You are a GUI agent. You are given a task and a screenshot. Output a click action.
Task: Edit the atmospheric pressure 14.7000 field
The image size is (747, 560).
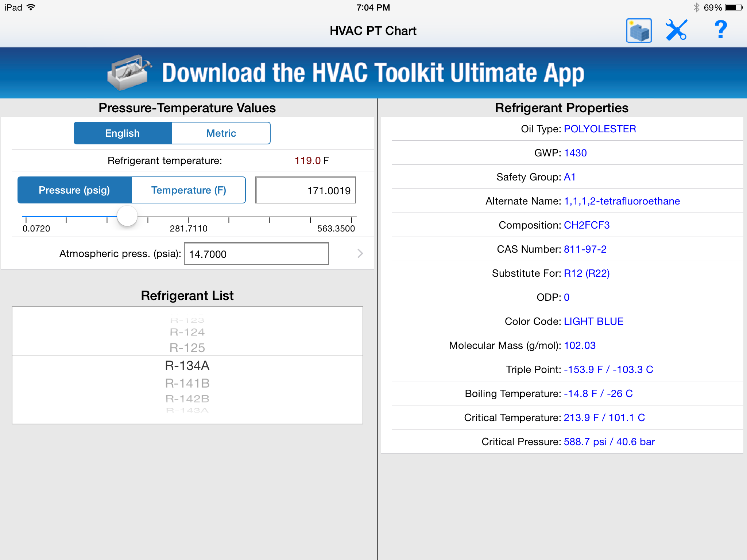pyautogui.click(x=256, y=254)
